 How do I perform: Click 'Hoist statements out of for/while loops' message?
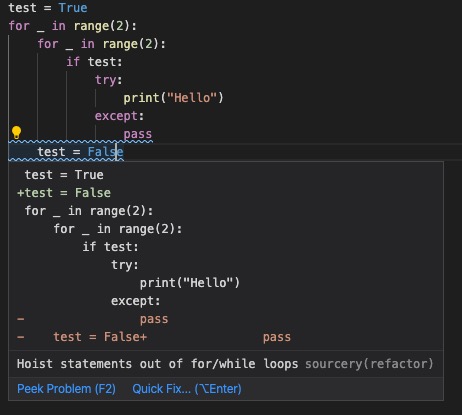pos(157,364)
